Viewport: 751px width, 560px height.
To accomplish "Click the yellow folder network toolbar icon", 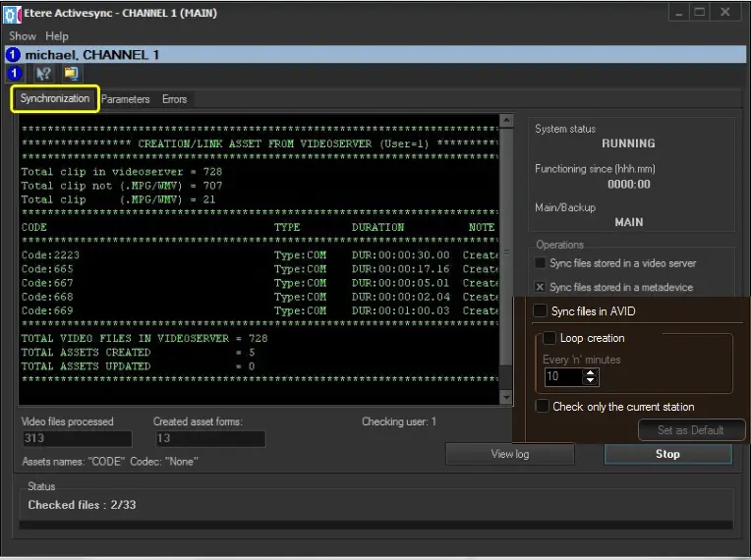I will pyautogui.click(x=71, y=74).
